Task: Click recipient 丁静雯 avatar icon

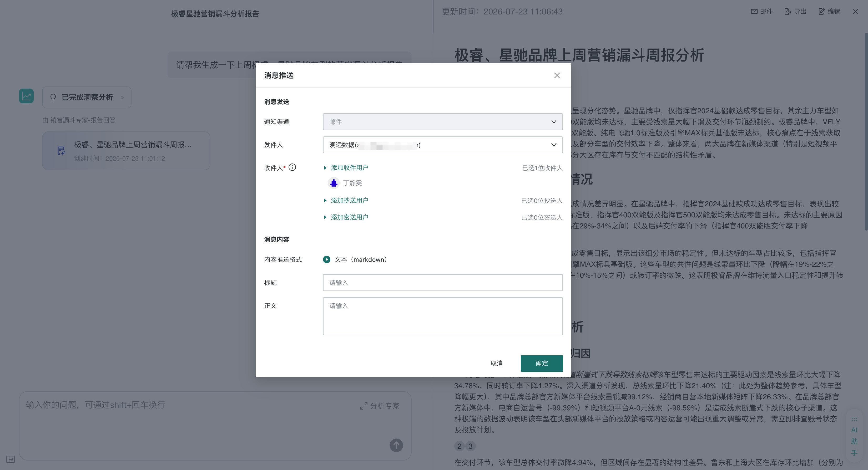Action: click(334, 183)
